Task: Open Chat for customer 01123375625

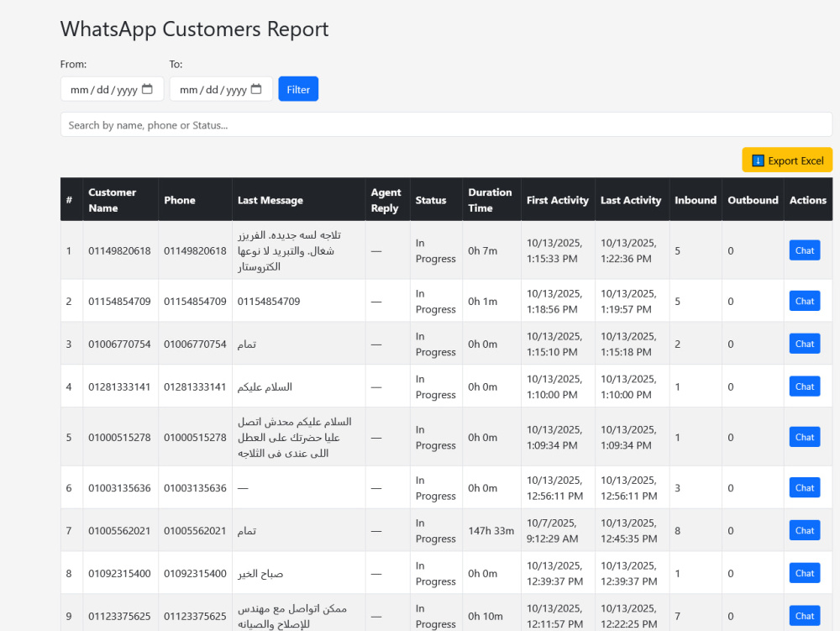Action: tap(804, 616)
